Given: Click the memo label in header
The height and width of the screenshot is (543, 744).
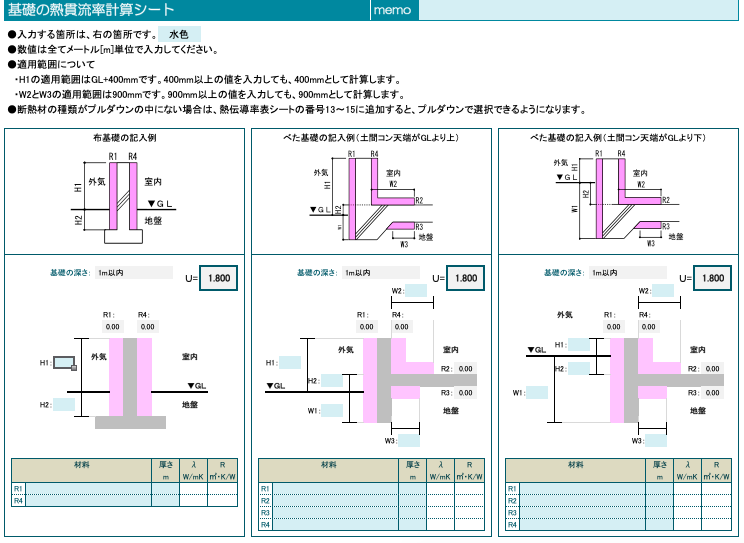Looking at the screenshot, I should pos(392,10).
